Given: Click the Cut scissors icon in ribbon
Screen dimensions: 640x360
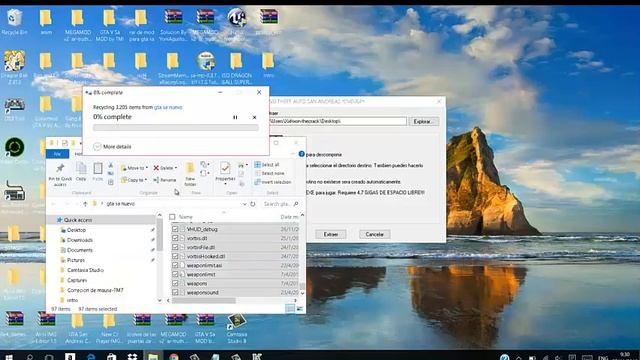Looking at the screenshot, I should coord(111,165).
